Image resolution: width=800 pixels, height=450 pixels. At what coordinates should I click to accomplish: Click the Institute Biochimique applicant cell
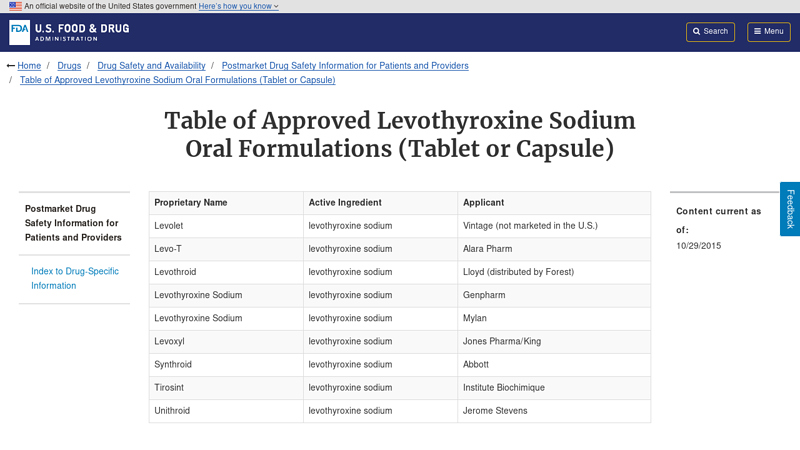pos(554,388)
